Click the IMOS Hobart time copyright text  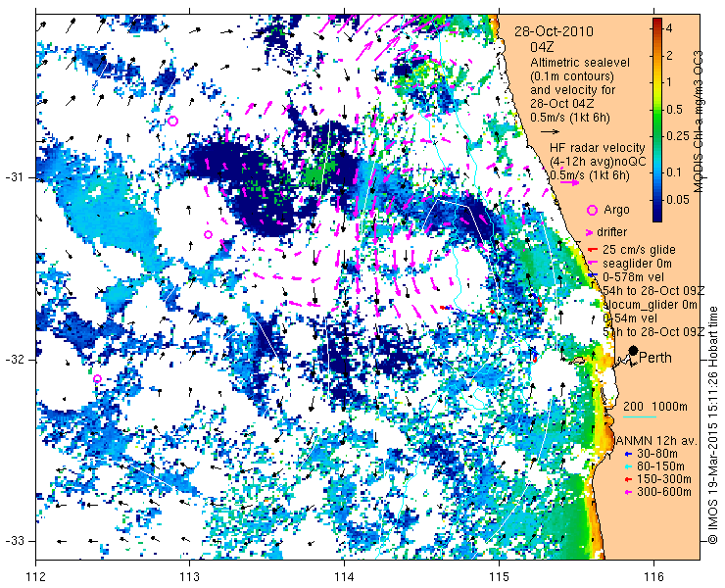pyautogui.click(x=713, y=425)
